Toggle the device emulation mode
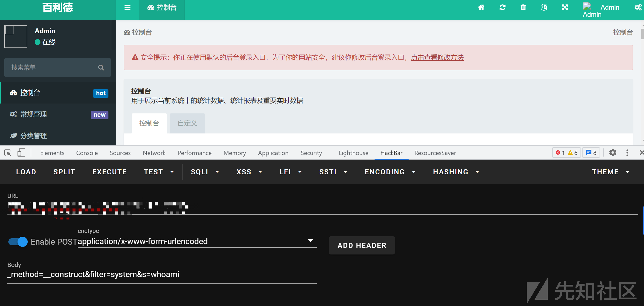The width and height of the screenshot is (644, 306). click(21, 152)
